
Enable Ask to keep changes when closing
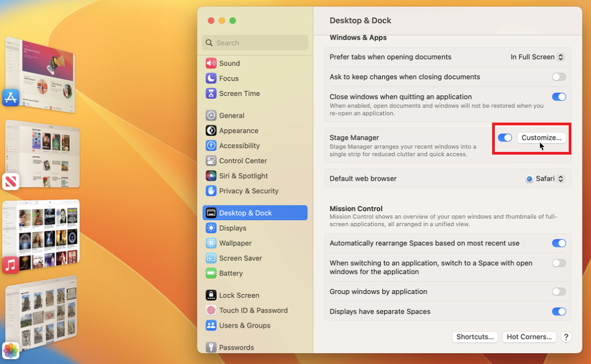point(559,76)
